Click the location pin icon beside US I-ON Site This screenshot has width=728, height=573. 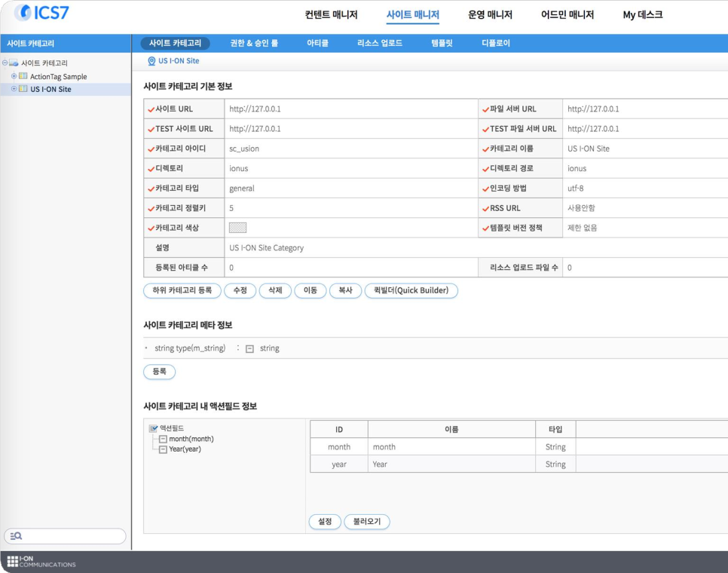pyautogui.click(x=151, y=61)
